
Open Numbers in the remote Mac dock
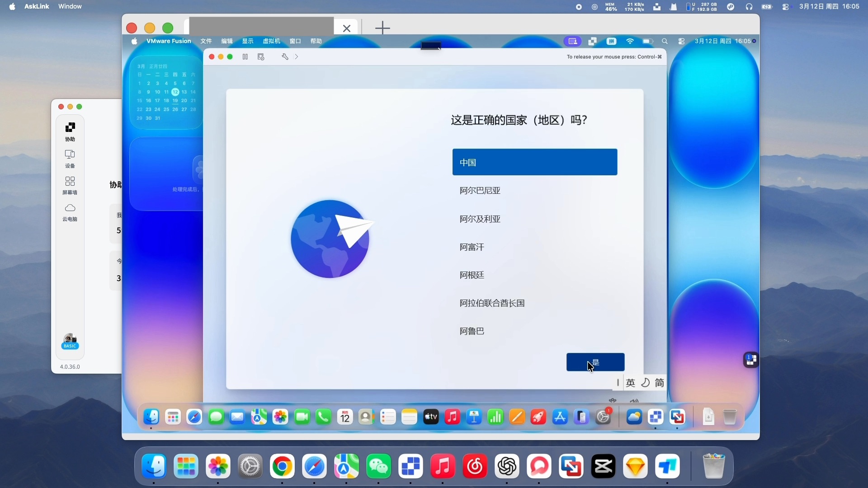(495, 417)
